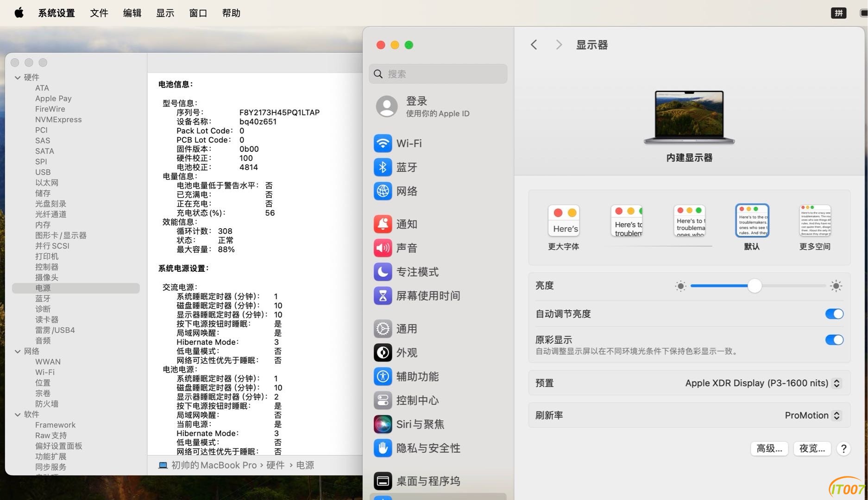Screen dimensions: 868x500
Task: Click 电源 in the path bar
Action: [305, 465]
